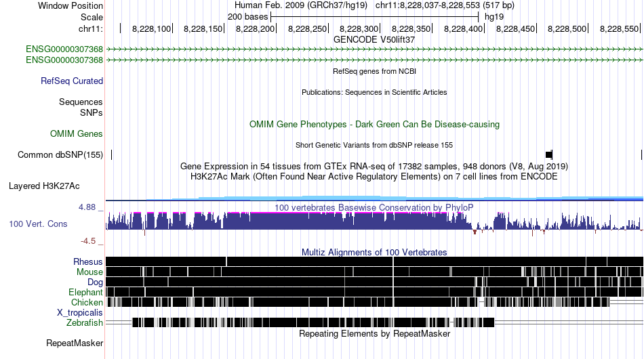
Task: Click the -4.5 conservation lower value
Action: click(x=88, y=241)
